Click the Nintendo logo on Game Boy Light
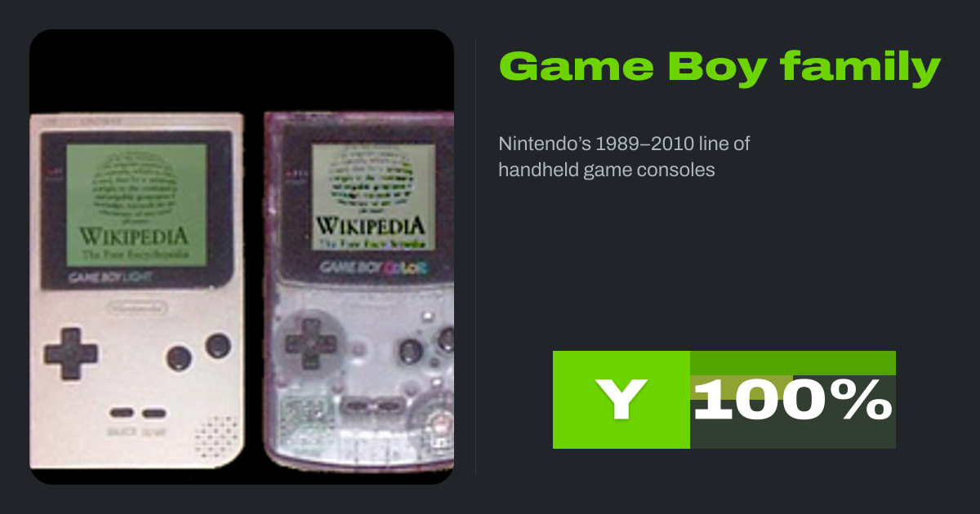The width and height of the screenshot is (980, 514). click(x=136, y=308)
